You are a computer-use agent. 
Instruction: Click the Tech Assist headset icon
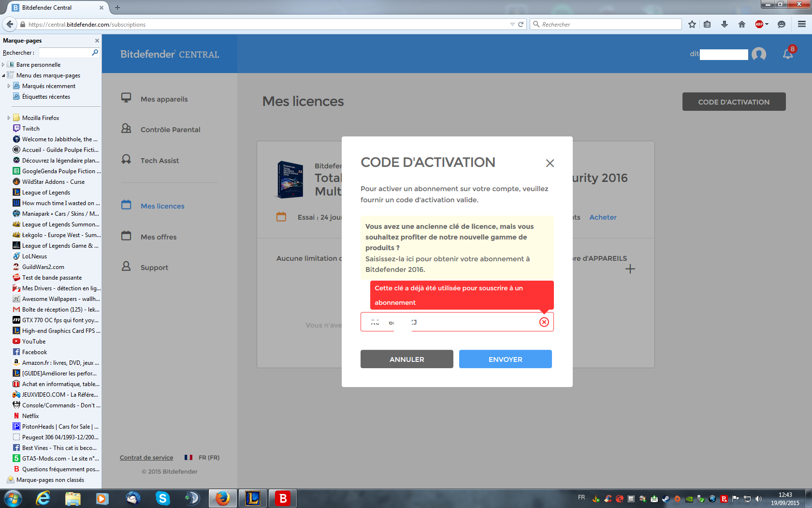coord(126,159)
